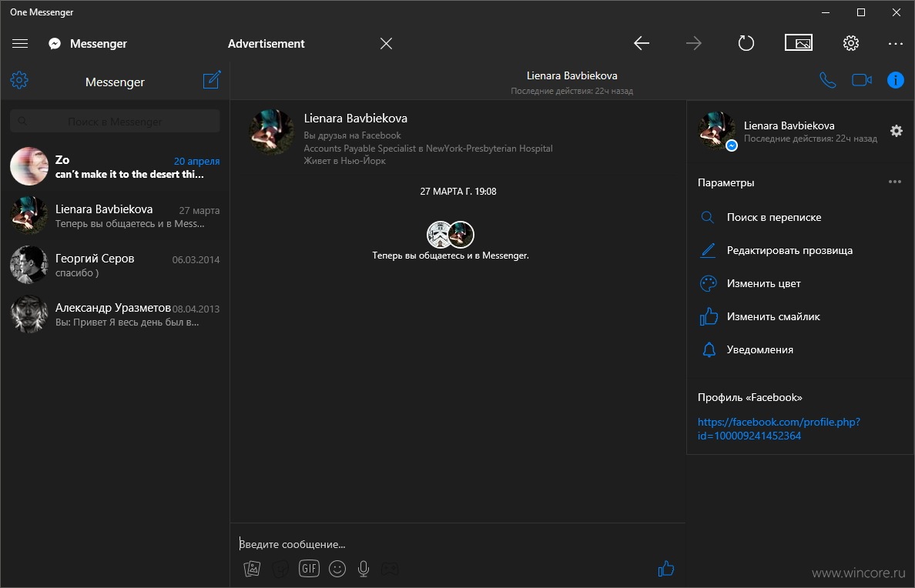Open the top-right three-dot more menu
The height and width of the screenshot is (588, 915).
point(896,44)
